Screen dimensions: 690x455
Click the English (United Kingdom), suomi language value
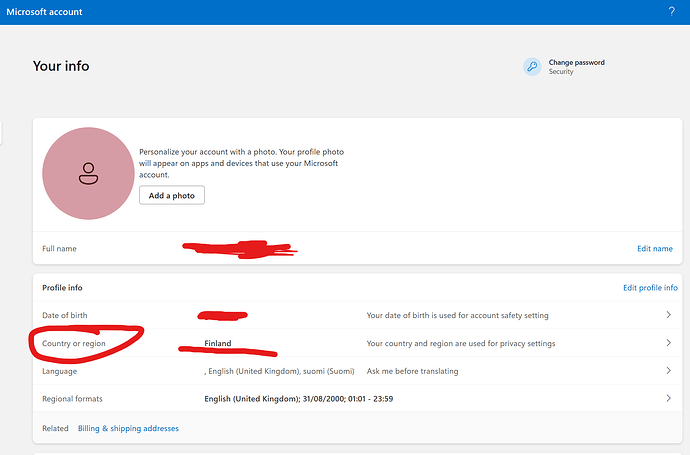click(x=279, y=371)
